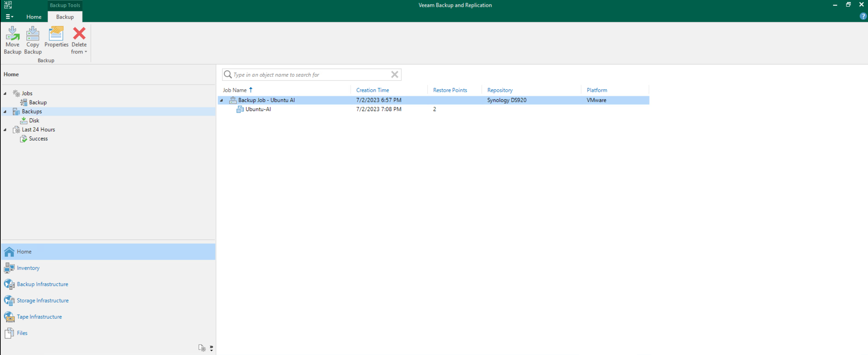Collapse the Backups tree node
The height and width of the screenshot is (355, 868).
tap(5, 111)
